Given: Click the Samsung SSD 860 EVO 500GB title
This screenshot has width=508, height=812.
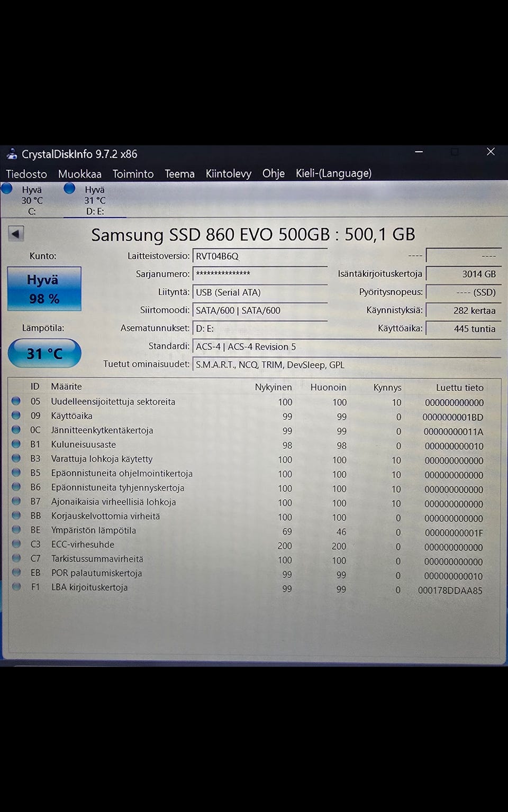Looking at the screenshot, I should (253, 234).
